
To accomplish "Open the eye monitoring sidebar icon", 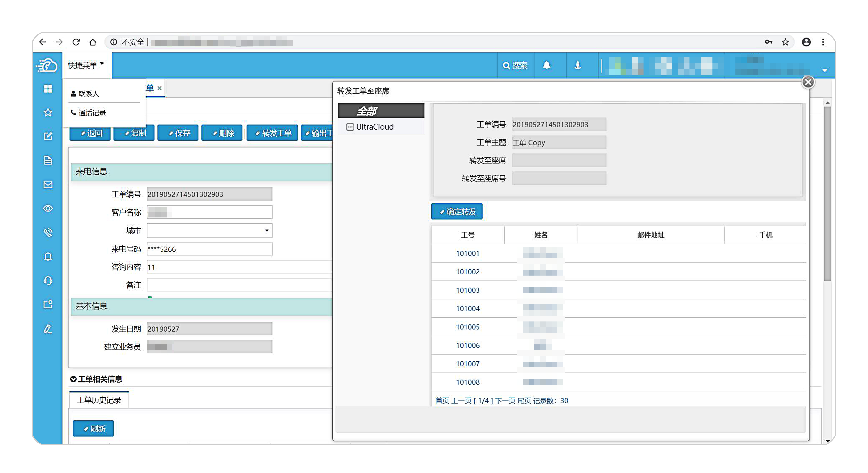I will 48,208.
